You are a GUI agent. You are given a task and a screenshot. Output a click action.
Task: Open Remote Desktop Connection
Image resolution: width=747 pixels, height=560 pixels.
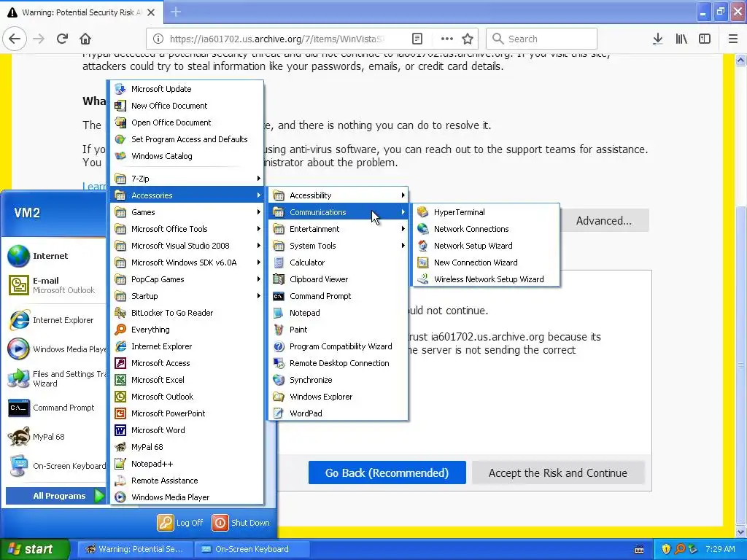coord(338,363)
